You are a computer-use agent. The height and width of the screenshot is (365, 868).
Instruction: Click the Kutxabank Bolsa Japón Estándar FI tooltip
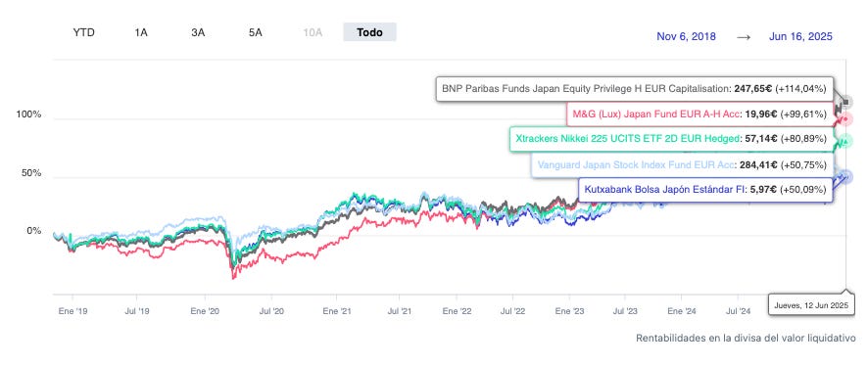coord(705,190)
